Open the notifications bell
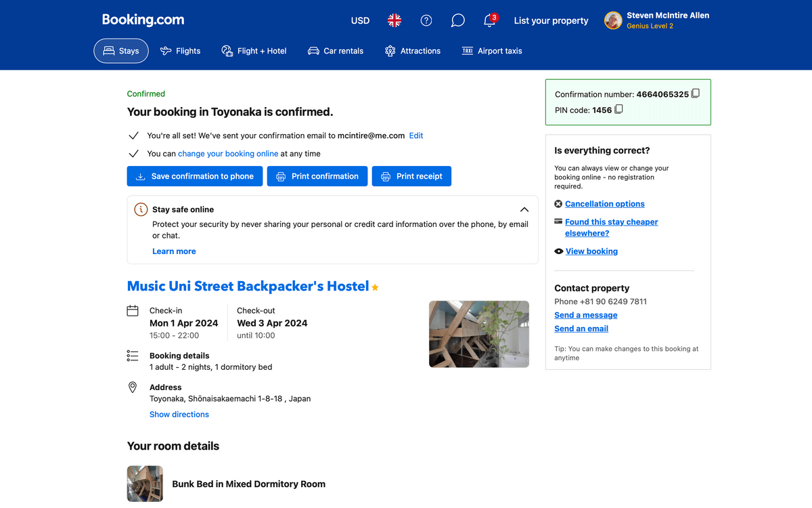 [489, 21]
